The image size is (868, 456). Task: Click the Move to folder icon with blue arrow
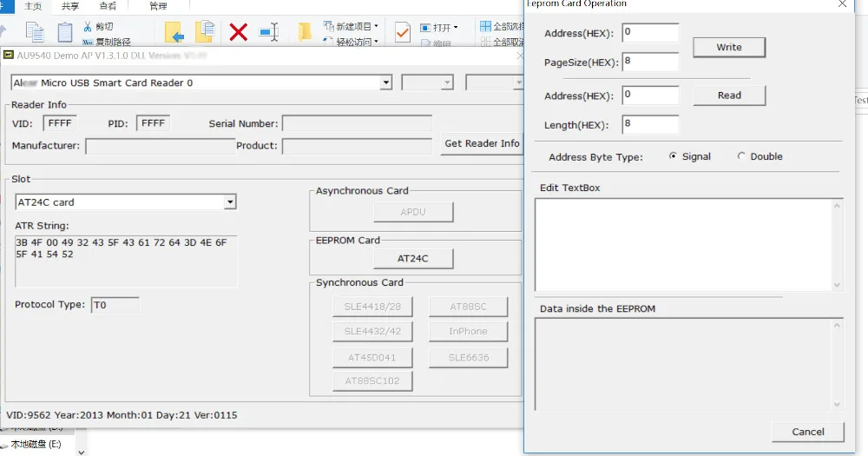pyautogui.click(x=174, y=32)
